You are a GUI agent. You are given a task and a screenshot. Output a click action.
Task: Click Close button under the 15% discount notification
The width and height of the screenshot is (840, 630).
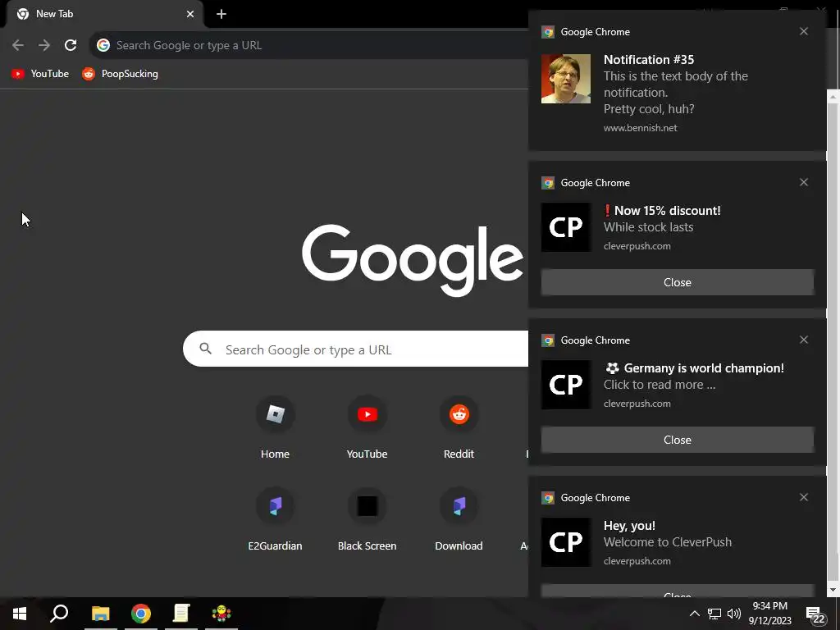tap(677, 282)
